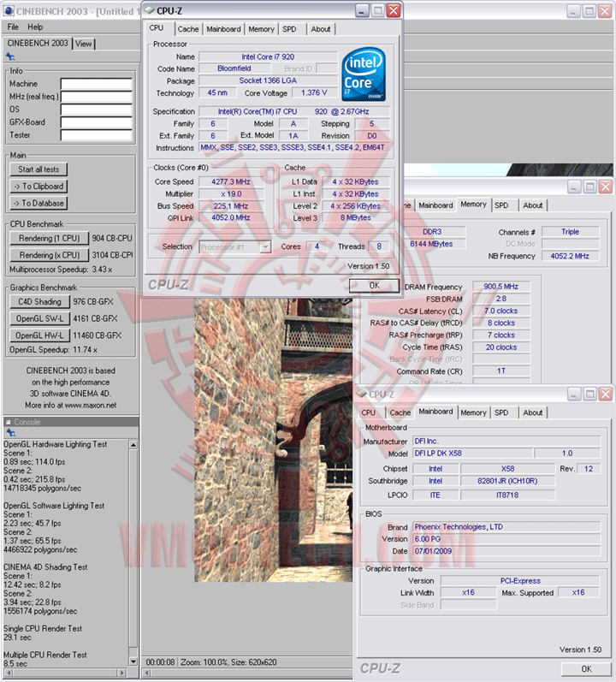Click the 4277.3 MHz Core Speed value
Viewport: 616px width, 682px height.
(231, 181)
